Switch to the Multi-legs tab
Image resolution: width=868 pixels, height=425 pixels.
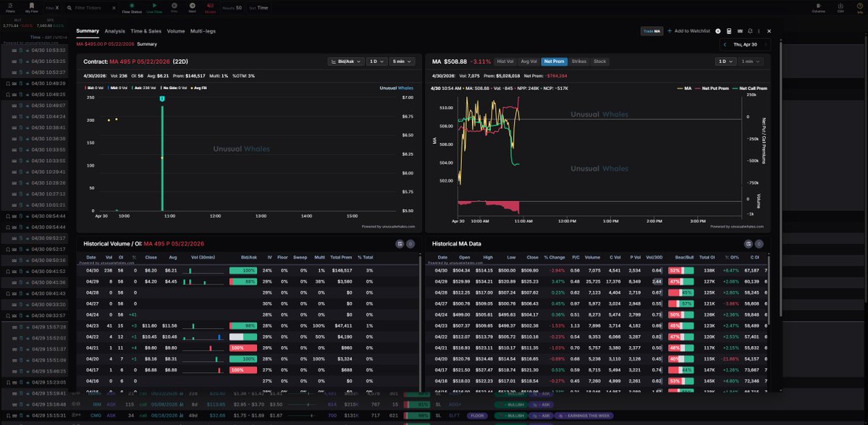pos(203,31)
